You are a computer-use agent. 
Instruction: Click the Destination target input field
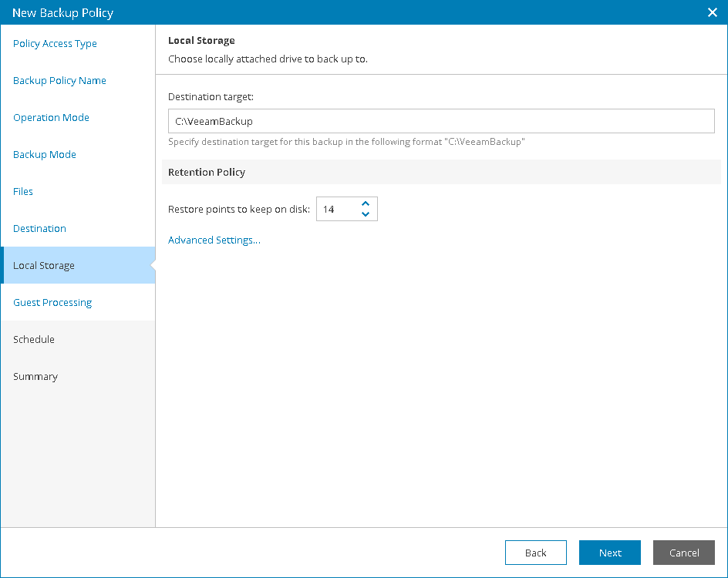441,121
